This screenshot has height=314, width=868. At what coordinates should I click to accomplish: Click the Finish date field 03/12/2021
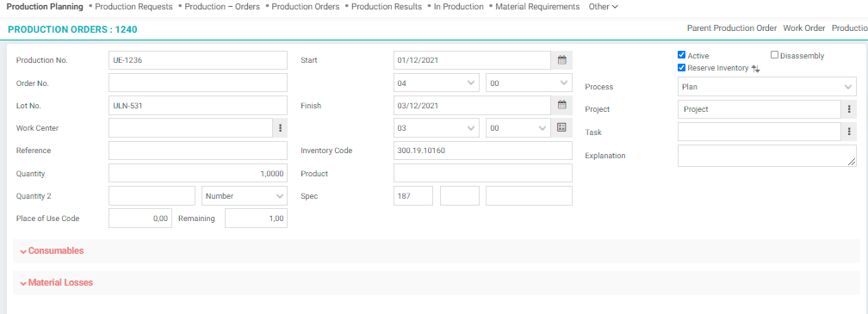pyautogui.click(x=472, y=105)
